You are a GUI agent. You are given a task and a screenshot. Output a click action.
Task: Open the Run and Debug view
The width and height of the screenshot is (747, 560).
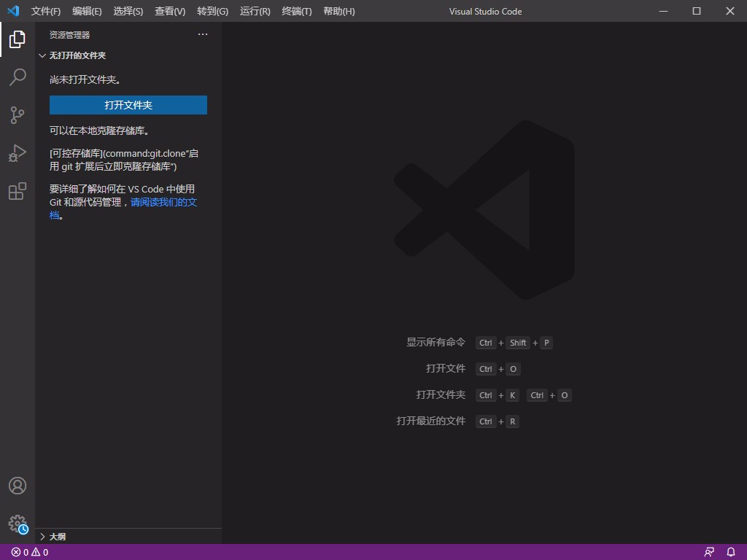coord(18,153)
